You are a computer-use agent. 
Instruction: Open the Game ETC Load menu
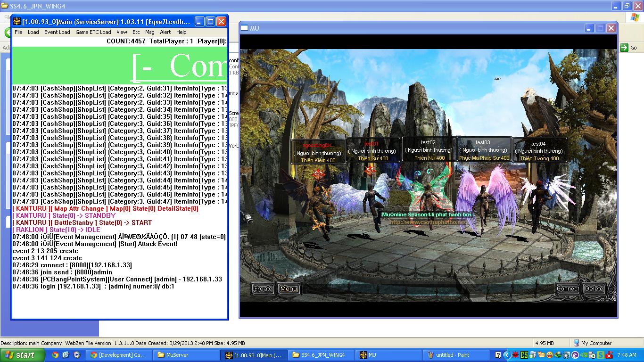tap(93, 32)
